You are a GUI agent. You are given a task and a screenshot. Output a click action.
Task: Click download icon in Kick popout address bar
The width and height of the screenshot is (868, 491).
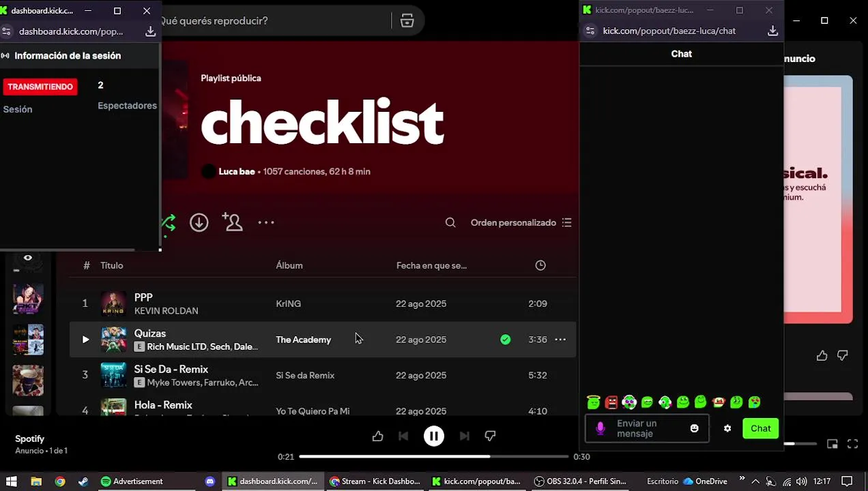point(772,31)
